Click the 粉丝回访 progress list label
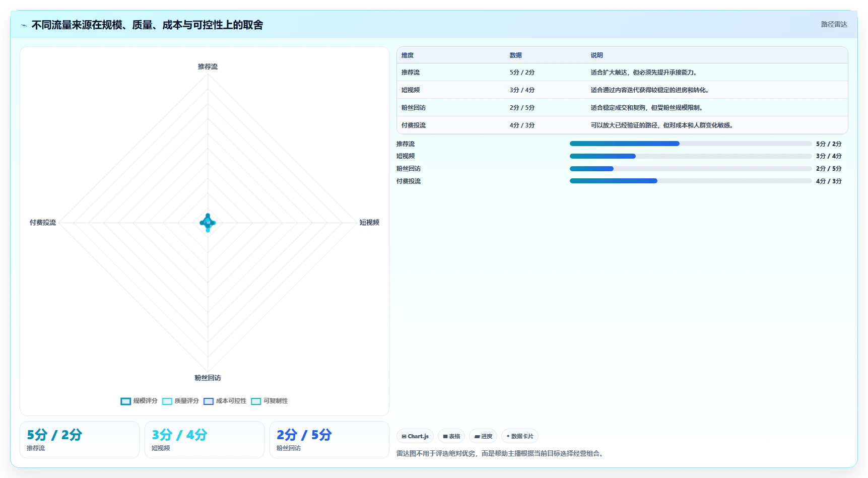868x478 pixels. pyautogui.click(x=409, y=169)
